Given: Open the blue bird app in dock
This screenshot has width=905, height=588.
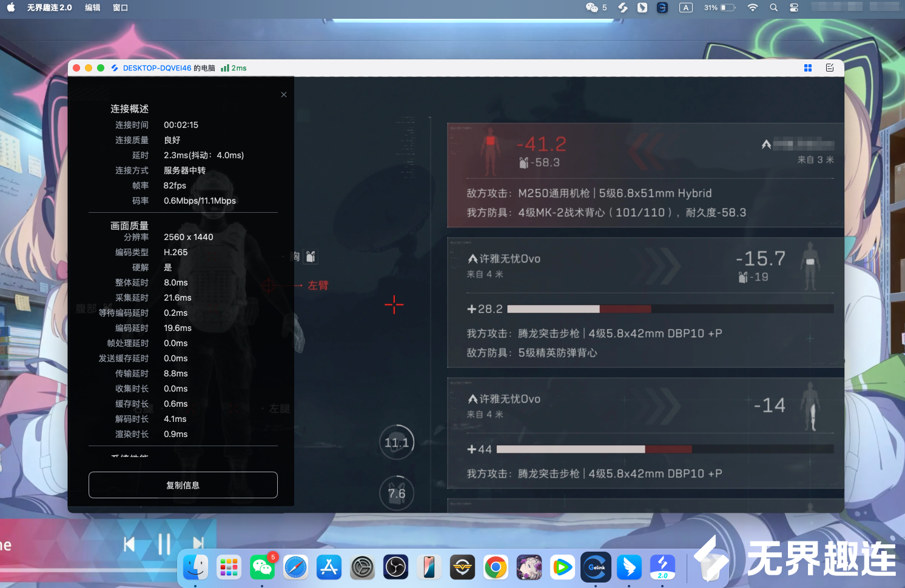Looking at the screenshot, I should click(630, 567).
